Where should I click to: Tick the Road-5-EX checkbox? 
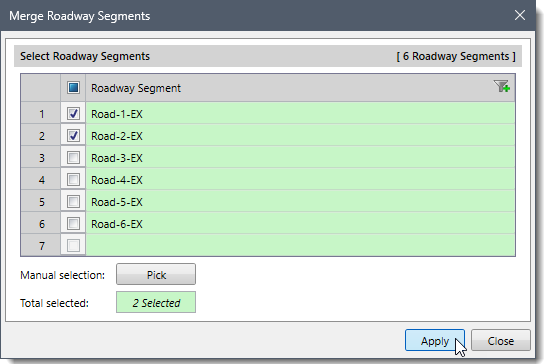pos(73,202)
